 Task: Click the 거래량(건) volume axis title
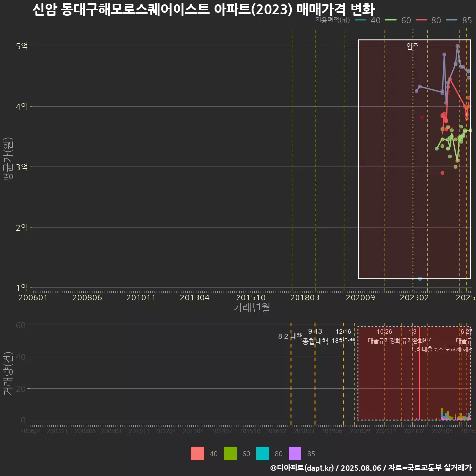(8, 373)
